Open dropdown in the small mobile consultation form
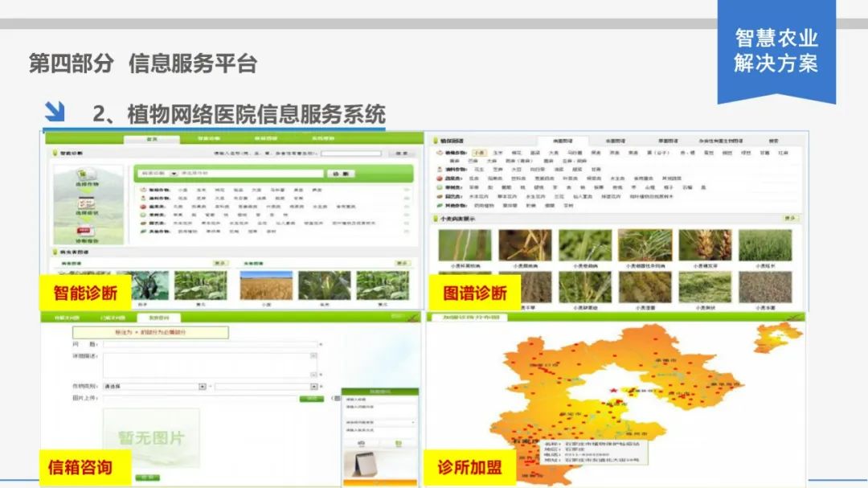 [379, 423]
